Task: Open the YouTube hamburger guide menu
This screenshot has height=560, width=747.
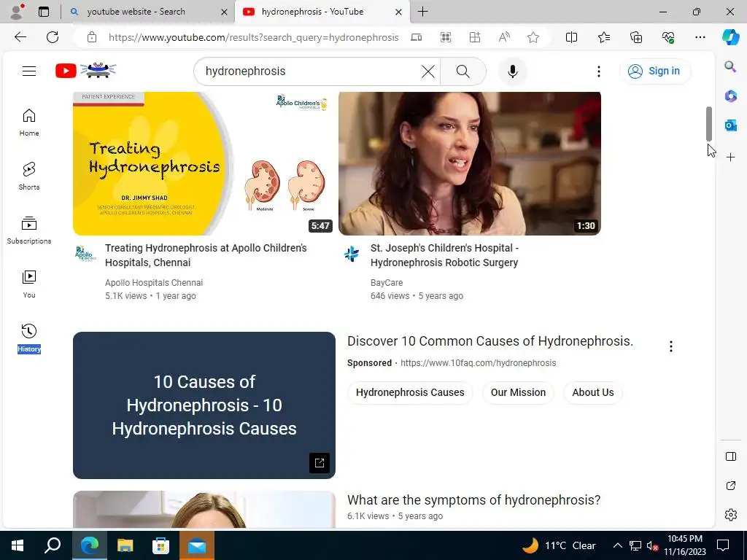Action: tap(29, 71)
